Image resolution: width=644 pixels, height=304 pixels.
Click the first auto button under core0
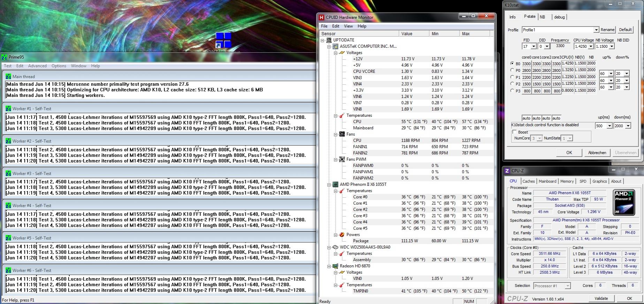(526, 118)
